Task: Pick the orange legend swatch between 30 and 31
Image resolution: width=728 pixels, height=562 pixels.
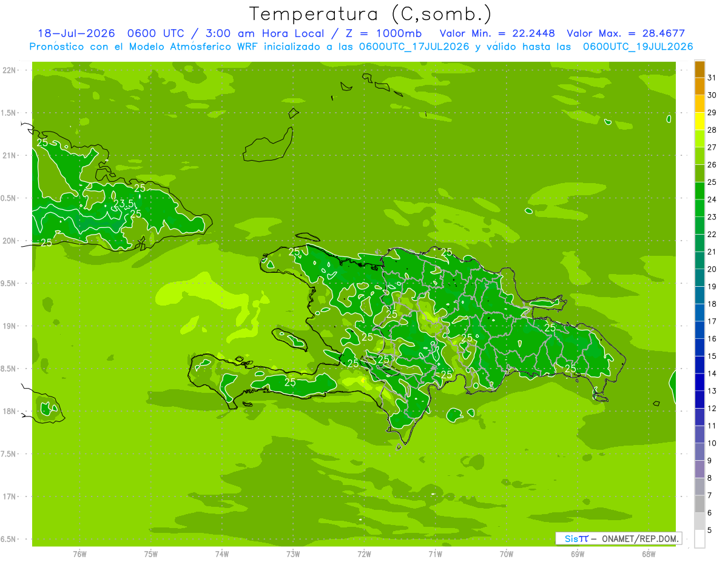Action: pos(700,86)
